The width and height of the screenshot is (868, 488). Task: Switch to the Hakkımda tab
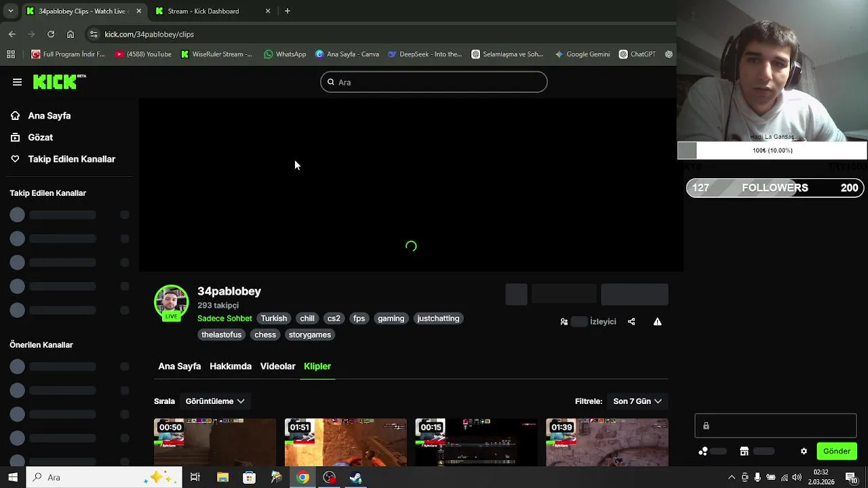pos(231,366)
